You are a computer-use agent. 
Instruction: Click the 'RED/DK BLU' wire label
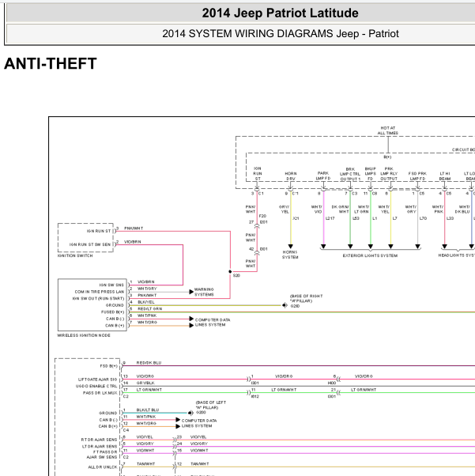[149, 363]
